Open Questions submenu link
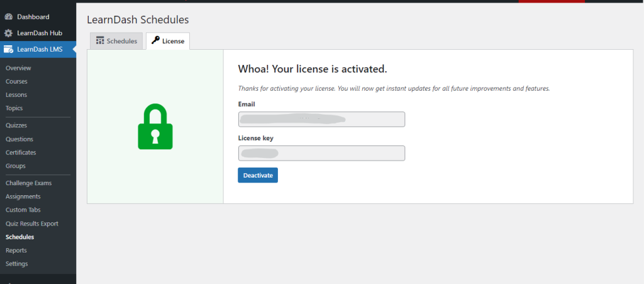Viewport: 644px width, 284px height. click(19, 139)
